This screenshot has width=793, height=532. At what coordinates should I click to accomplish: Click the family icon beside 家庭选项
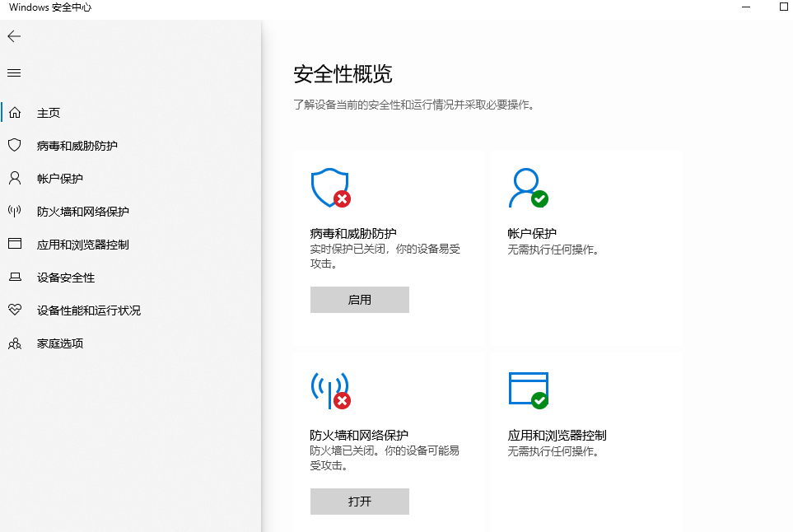click(x=15, y=343)
